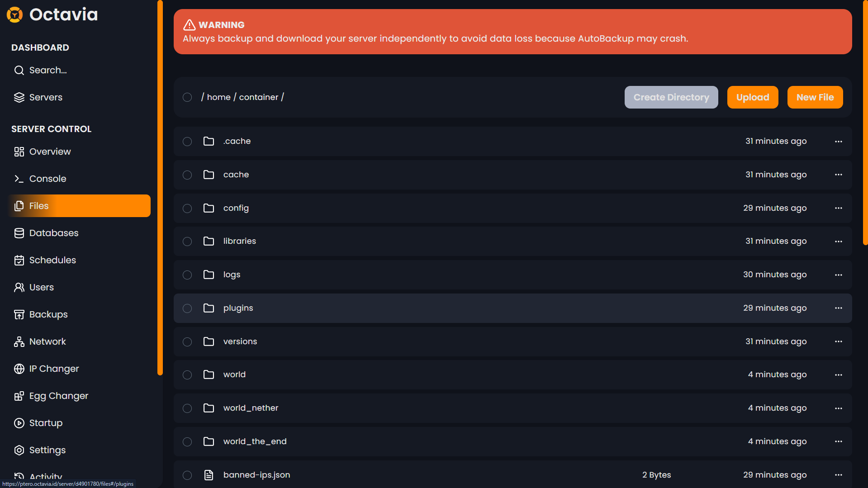Go to Schedules in the sidebar
The width and height of the screenshot is (868, 488).
[52, 260]
